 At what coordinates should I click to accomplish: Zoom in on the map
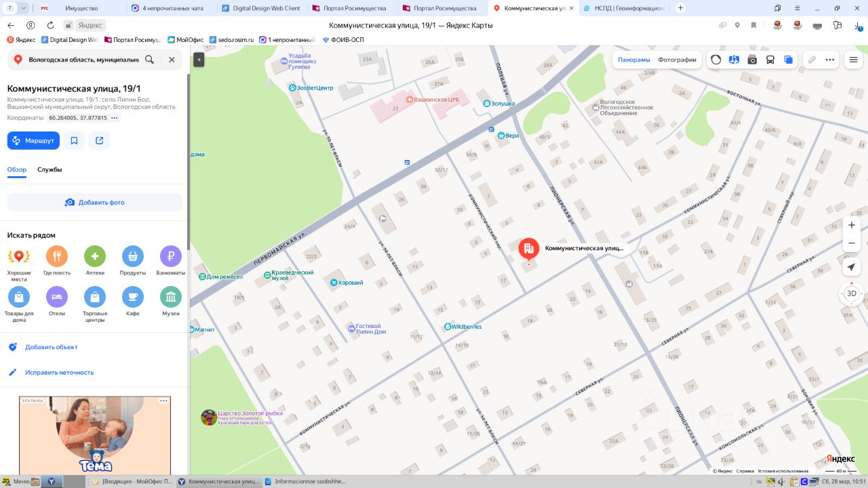click(x=852, y=225)
